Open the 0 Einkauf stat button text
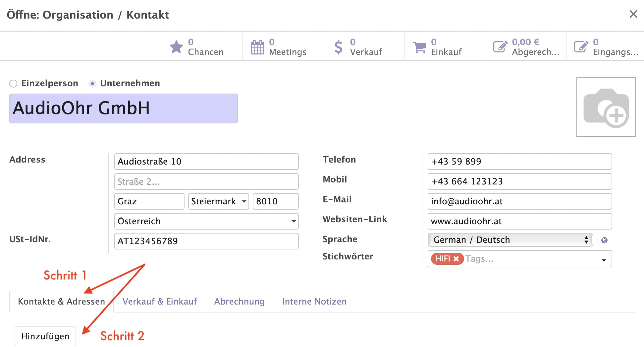 tap(446, 47)
